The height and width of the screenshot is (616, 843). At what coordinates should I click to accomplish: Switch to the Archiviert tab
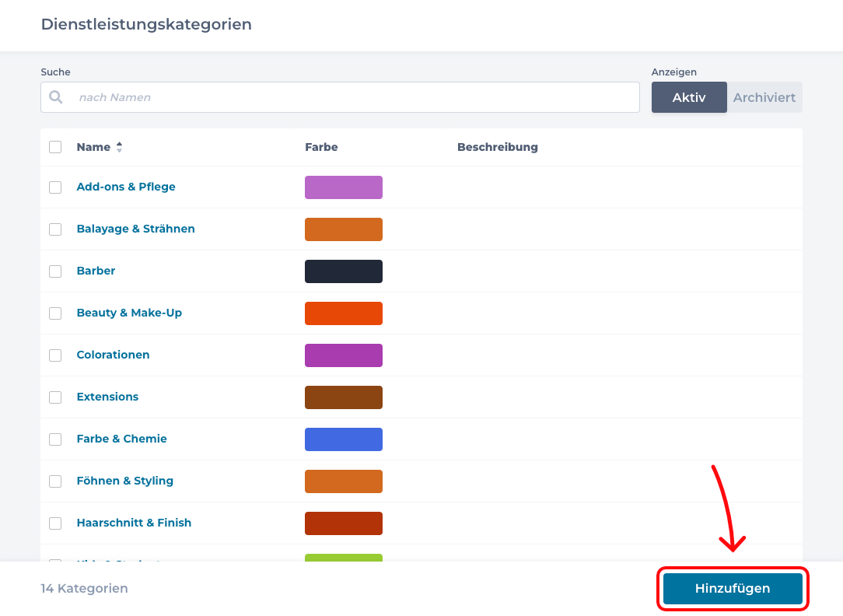coord(764,97)
